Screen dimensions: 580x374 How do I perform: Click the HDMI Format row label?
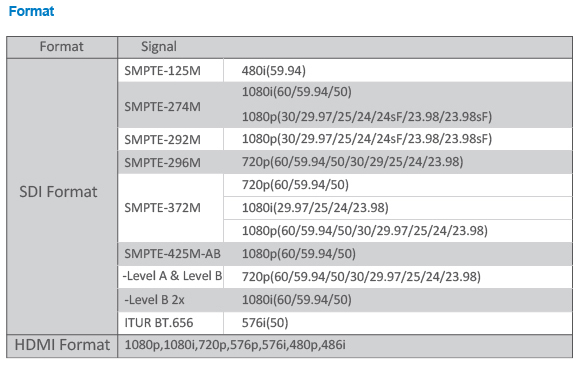62,345
